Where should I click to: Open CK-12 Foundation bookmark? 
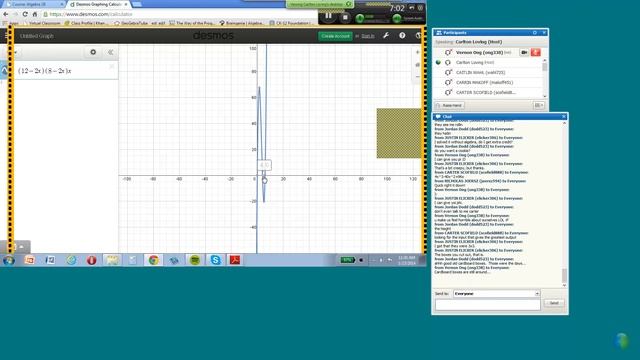coord(291,23)
